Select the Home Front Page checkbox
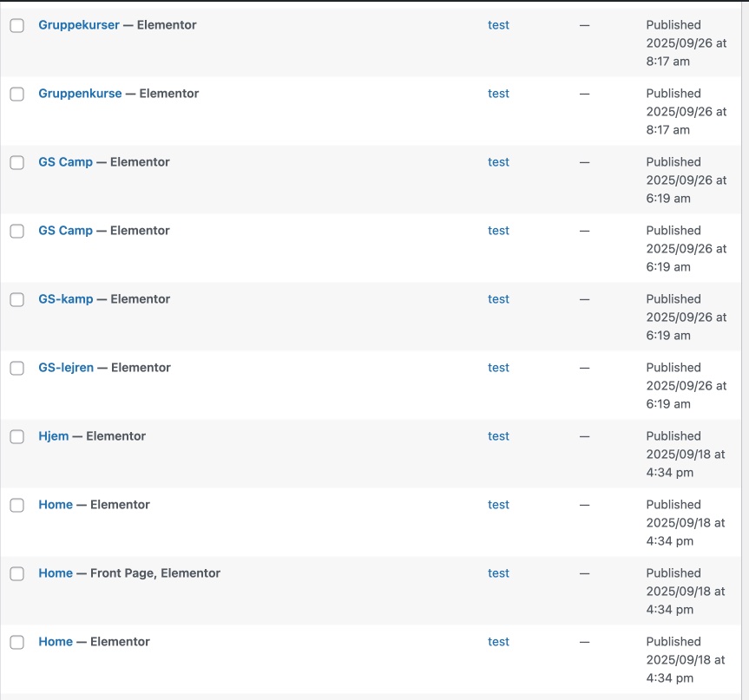This screenshot has height=700, width=749. pyautogui.click(x=16, y=574)
